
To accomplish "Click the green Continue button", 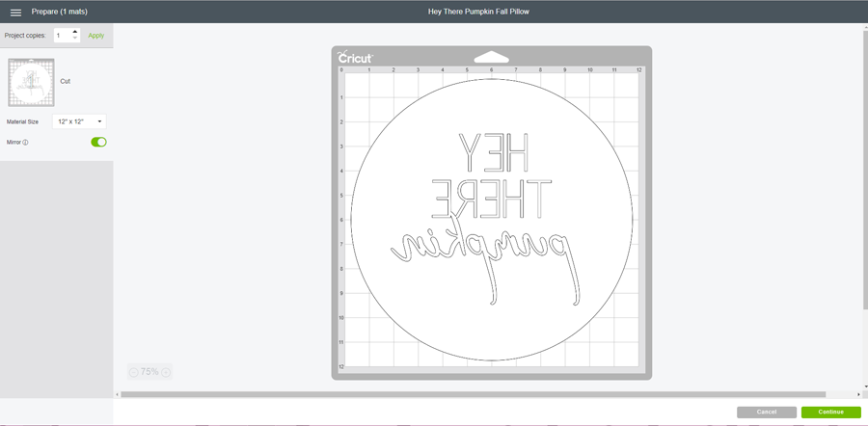I will 831,413.
